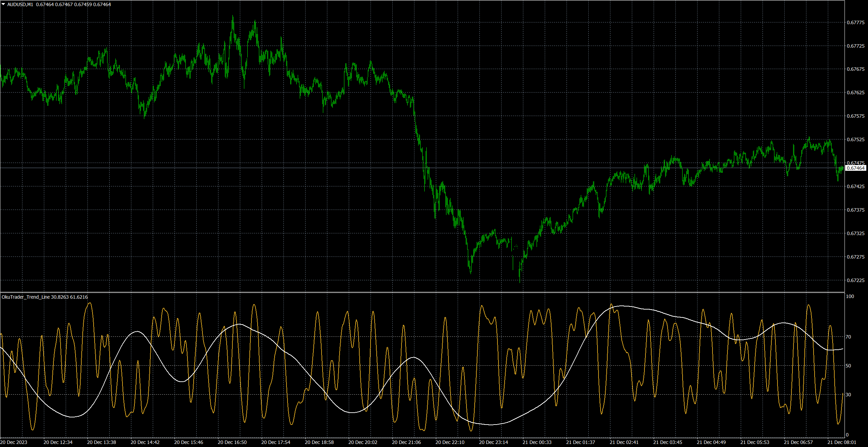Click the 0.67625 price axis label

pyautogui.click(x=855, y=93)
